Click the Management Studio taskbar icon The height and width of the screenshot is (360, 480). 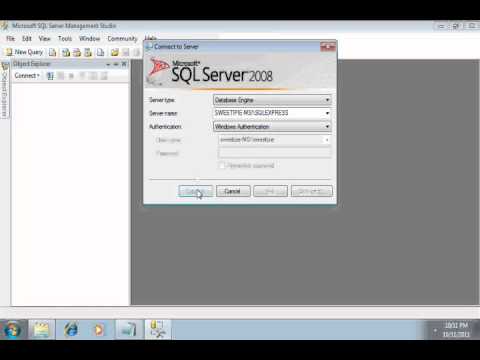[x=157, y=329]
